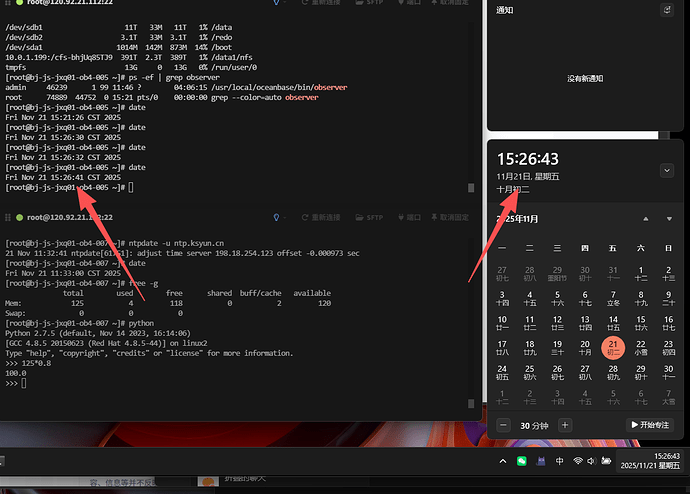Click the 开始专注 button
Image resolution: width=690 pixels, height=494 pixels.
(x=650, y=425)
